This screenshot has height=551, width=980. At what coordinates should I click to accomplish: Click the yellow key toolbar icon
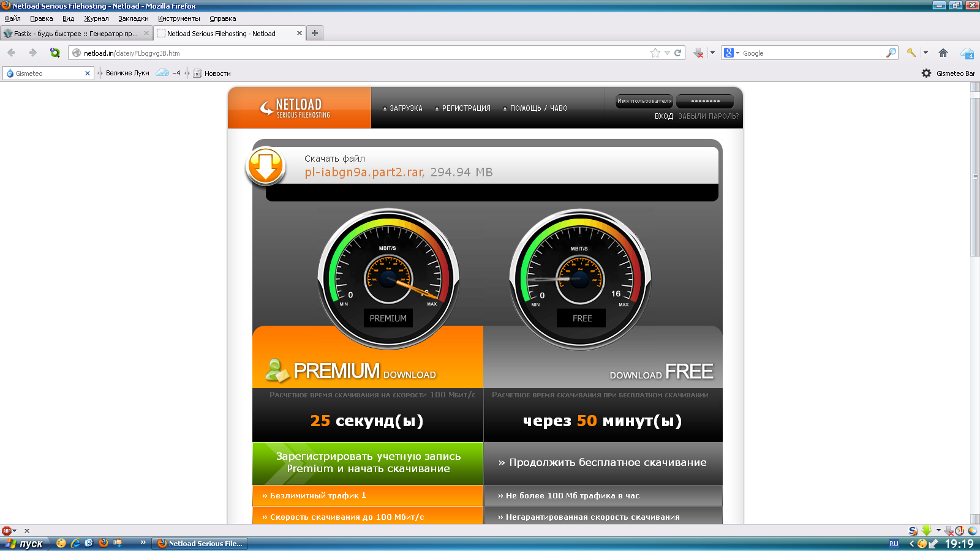pos(911,53)
